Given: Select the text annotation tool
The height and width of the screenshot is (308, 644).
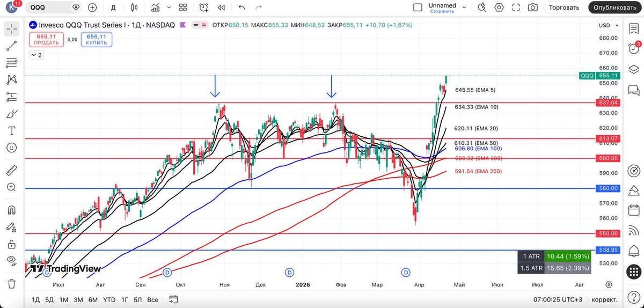Looking at the screenshot, I should tap(11, 130).
